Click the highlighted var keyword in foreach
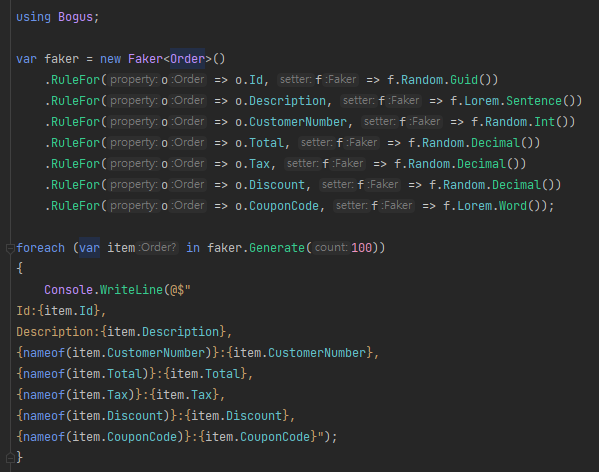This screenshot has width=599, height=472. 89,248
